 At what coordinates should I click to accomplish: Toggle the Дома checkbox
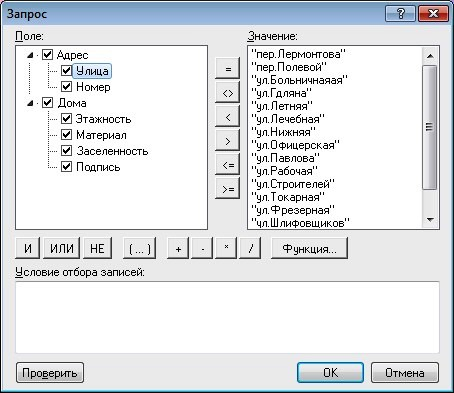coord(47,103)
